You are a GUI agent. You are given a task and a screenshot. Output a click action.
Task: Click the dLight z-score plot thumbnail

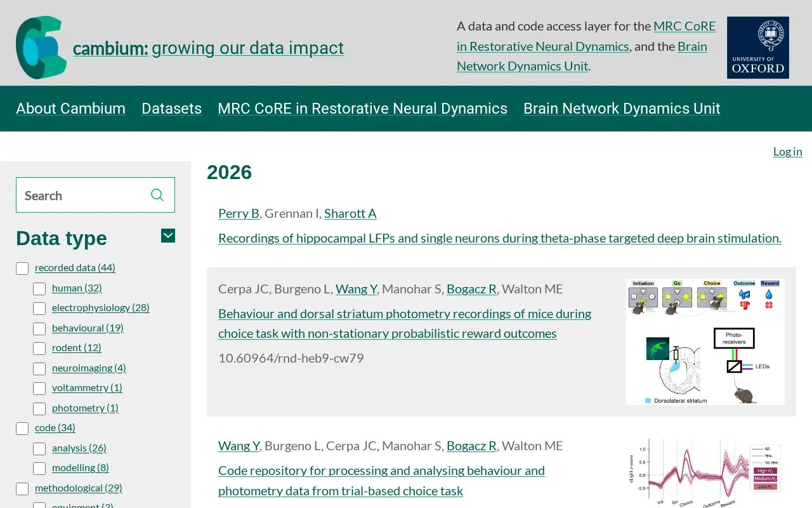(x=705, y=472)
